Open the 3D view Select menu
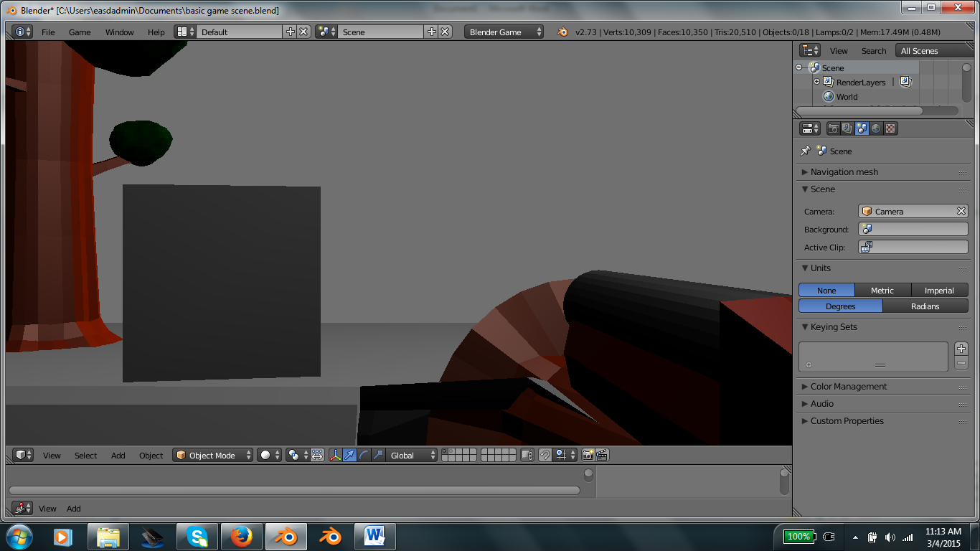980x551 pixels. coord(85,455)
